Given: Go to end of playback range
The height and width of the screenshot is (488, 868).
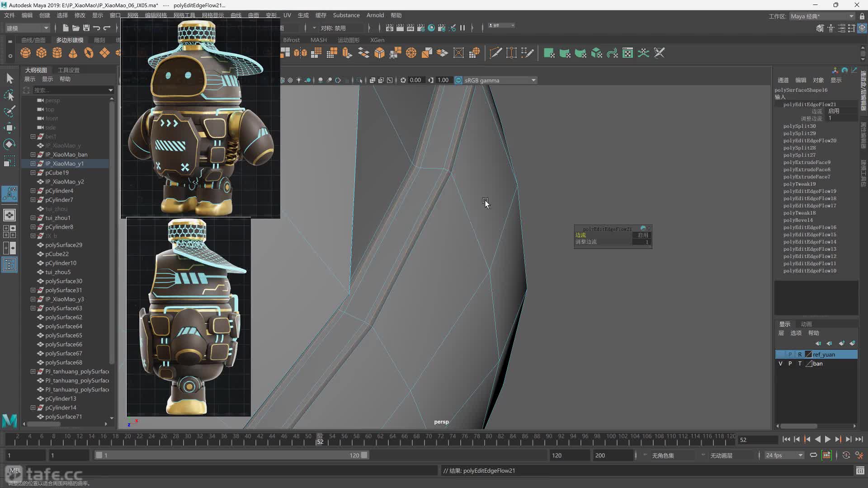Looking at the screenshot, I should (859, 439).
